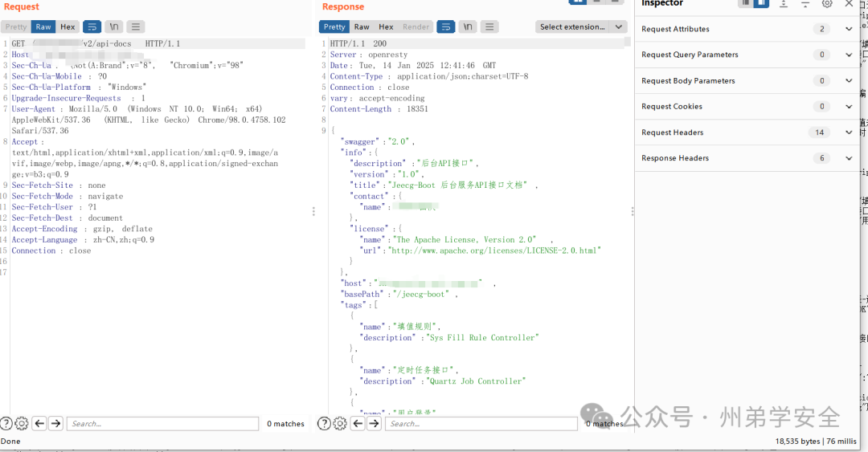Switch Request view to Hex tab
868x452 pixels.
68,26
